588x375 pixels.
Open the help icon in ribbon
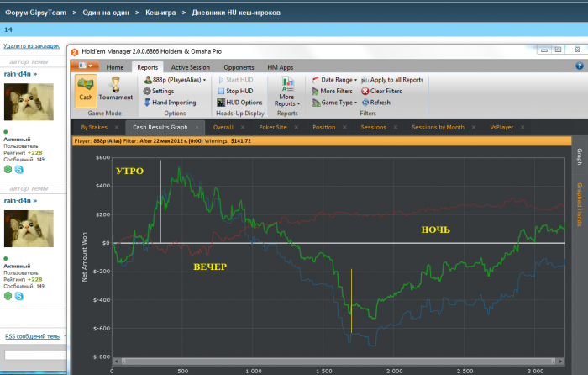[579, 66]
